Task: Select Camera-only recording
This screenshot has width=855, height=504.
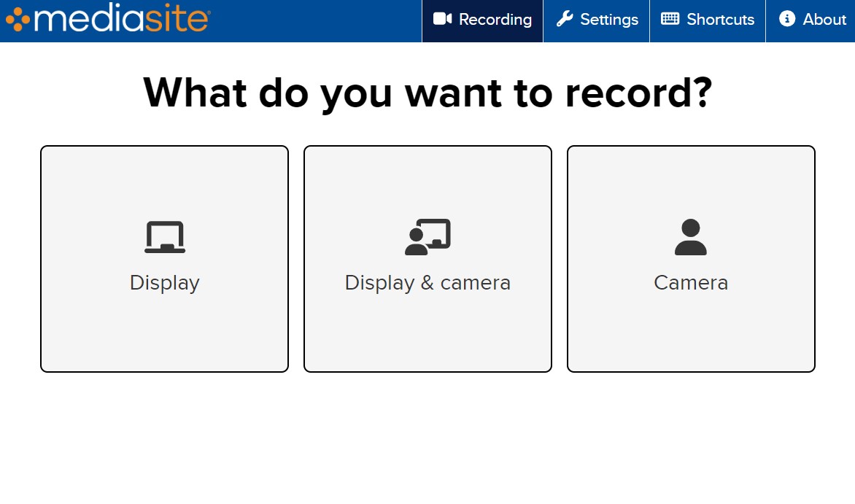Action: [x=690, y=258]
